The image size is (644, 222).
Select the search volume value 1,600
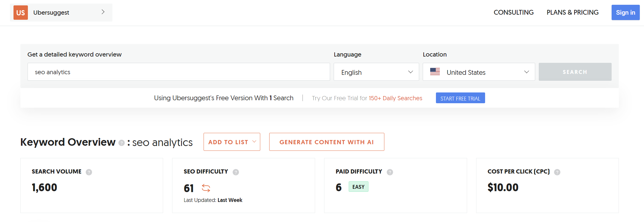[x=44, y=188]
